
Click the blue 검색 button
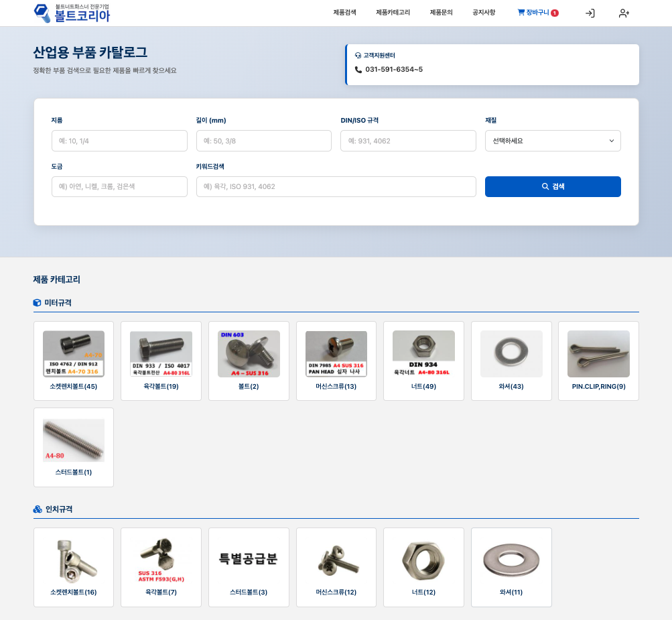[x=553, y=186]
